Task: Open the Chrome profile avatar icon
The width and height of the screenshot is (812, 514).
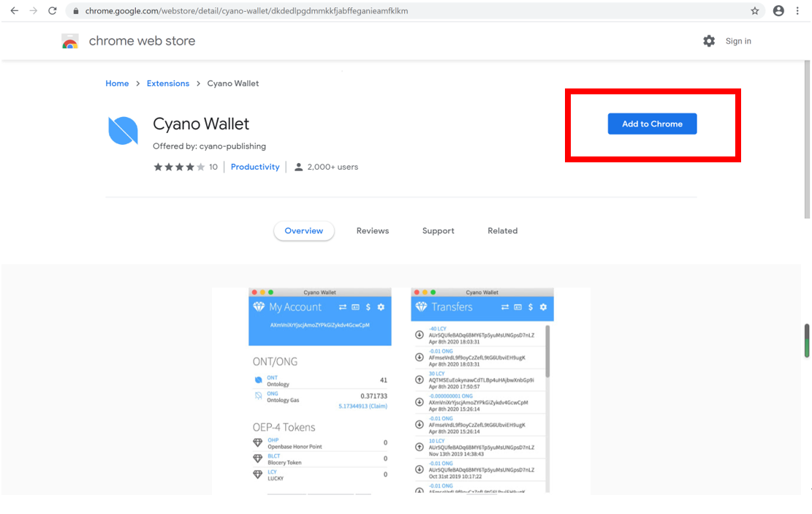Action: 778,11
